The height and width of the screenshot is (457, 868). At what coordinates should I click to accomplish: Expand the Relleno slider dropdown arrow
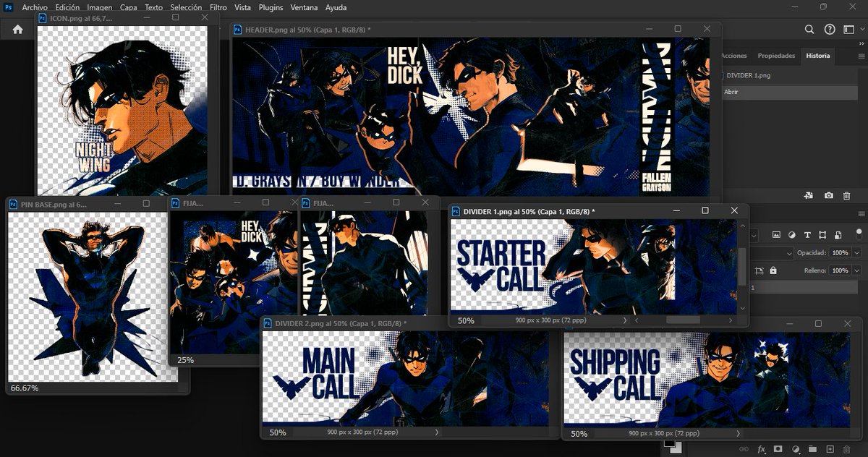click(857, 270)
